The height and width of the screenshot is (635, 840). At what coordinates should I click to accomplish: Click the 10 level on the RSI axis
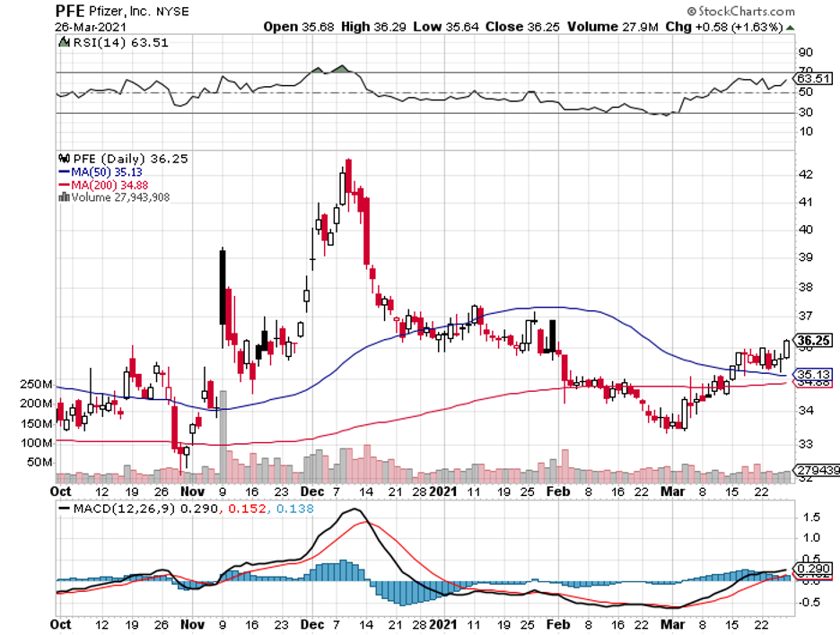pos(805,132)
